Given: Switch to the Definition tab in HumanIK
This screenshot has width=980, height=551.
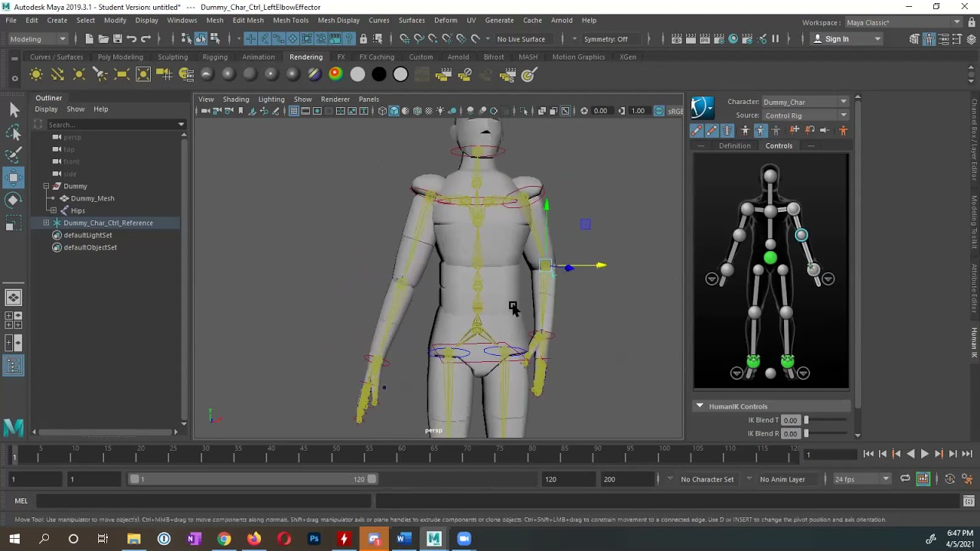Looking at the screenshot, I should pyautogui.click(x=734, y=145).
